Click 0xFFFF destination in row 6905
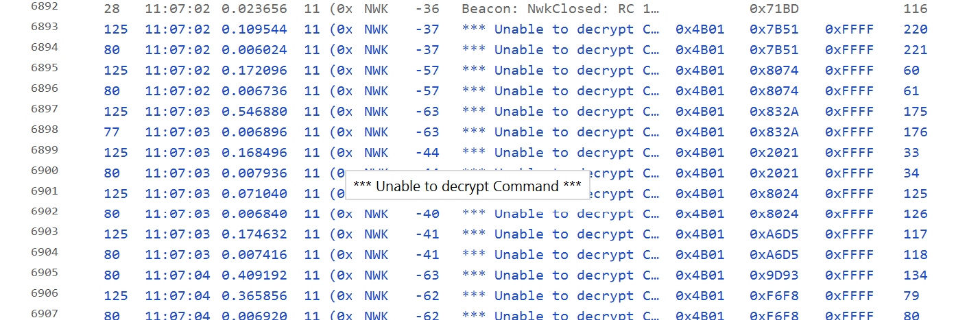Viewport: 980px width, 320px height. tap(849, 275)
